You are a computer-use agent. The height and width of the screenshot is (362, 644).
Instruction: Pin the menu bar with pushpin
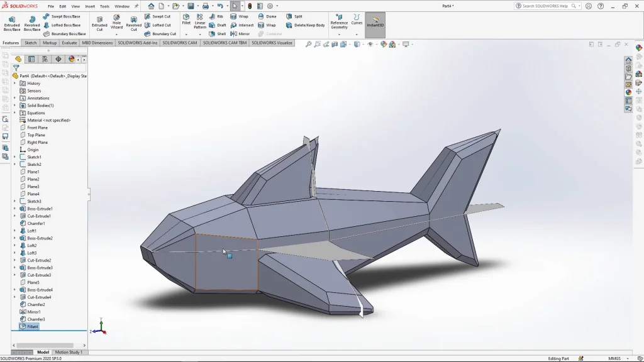[x=136, y=6]
